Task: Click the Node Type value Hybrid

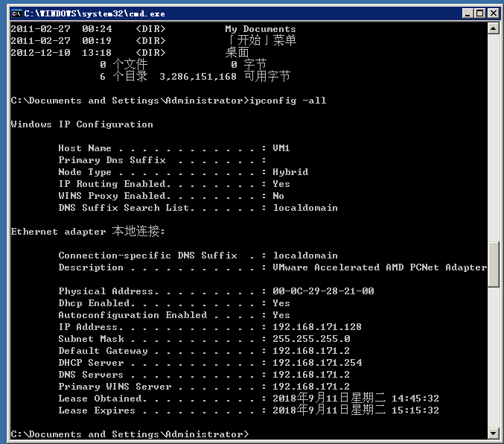Action: coord(290,172)
